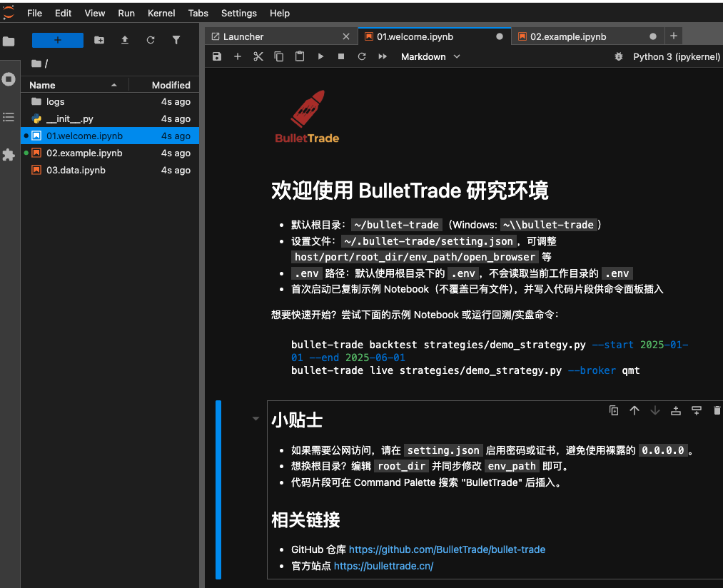Save the notebook with the disk icon

click(x=217, y=56)
